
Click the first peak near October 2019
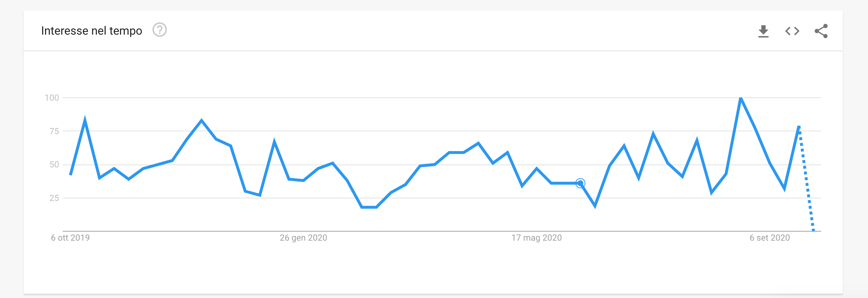tap(85, 119)
